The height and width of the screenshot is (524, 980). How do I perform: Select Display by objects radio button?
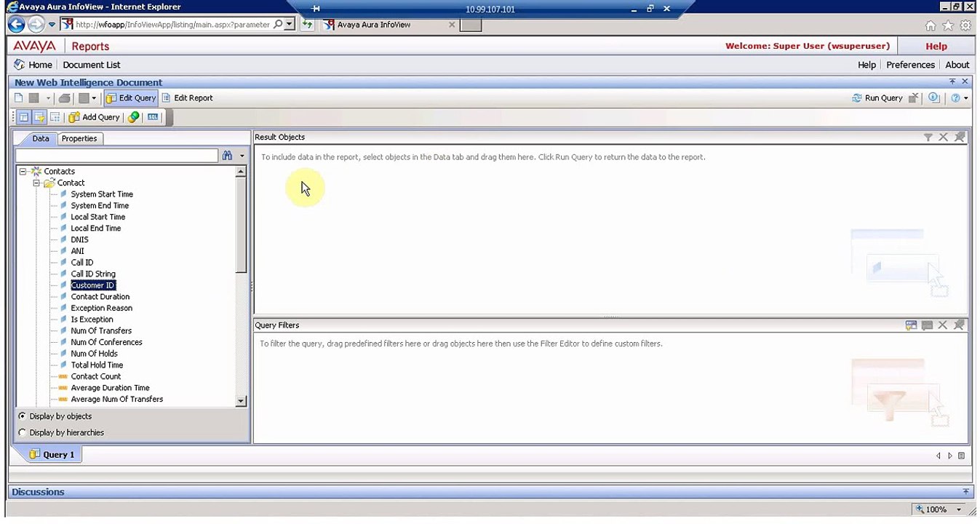[x=23, y=416]
